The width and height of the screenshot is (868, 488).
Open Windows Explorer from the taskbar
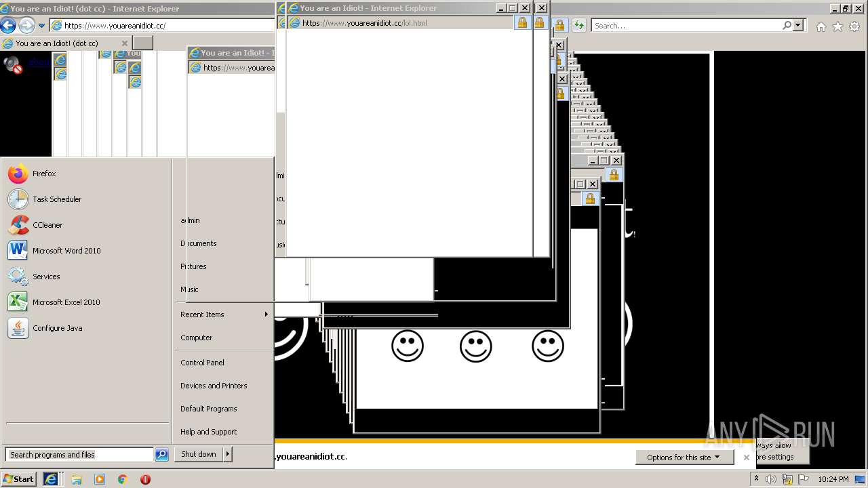[x=77, y=479]
